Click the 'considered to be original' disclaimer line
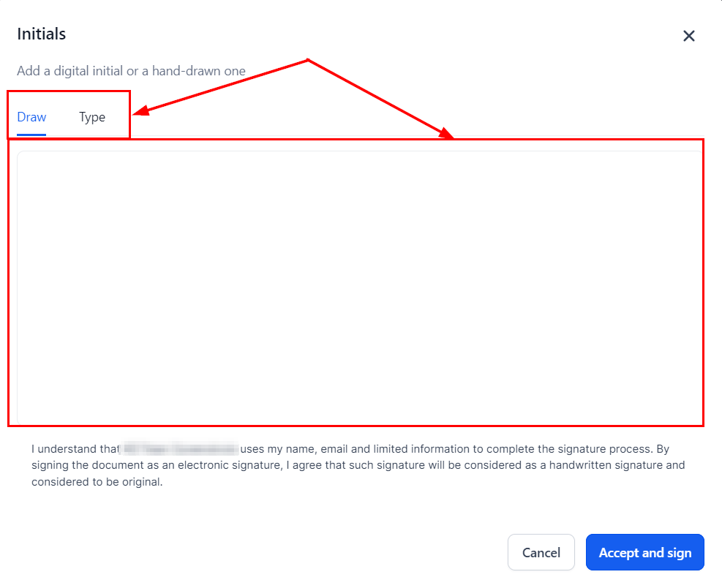 pyautogui.click(x=97, y=482)
